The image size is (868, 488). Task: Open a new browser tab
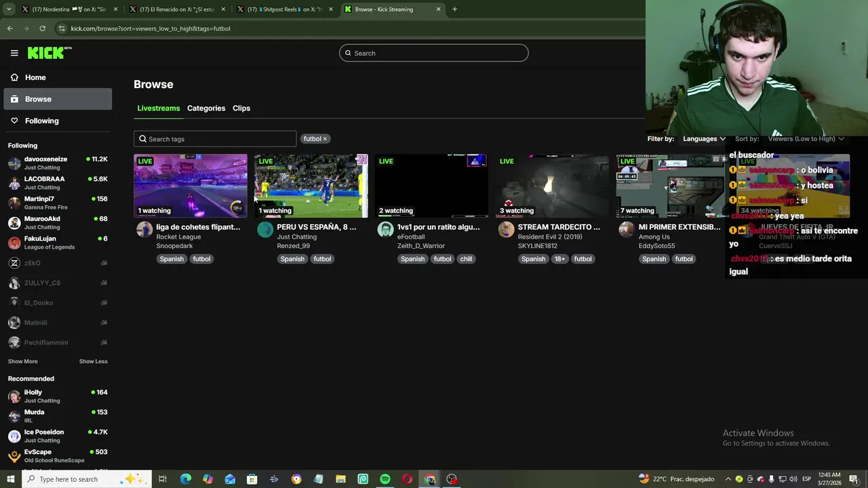tap(454, 9)
